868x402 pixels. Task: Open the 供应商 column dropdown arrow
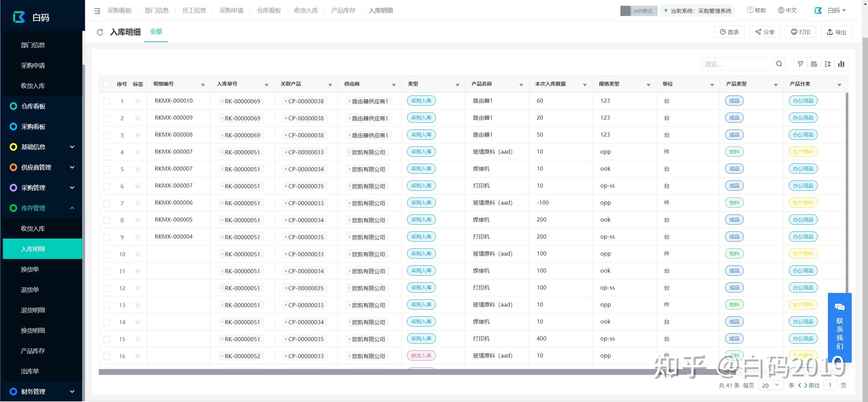tap(394, 85)
